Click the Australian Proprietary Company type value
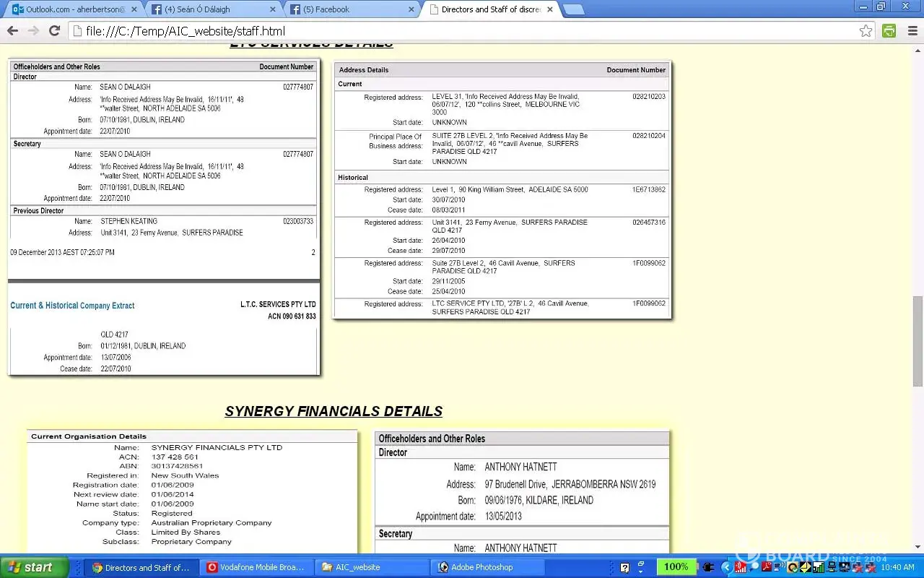Image resolution: width=924 pixels, height=578 pixels. [x=212, y=522]
